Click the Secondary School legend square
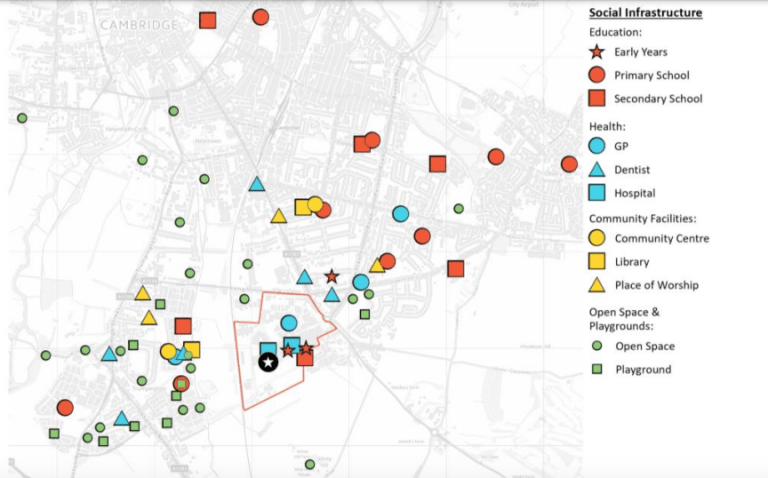768x478 pixels. (597, 98)
